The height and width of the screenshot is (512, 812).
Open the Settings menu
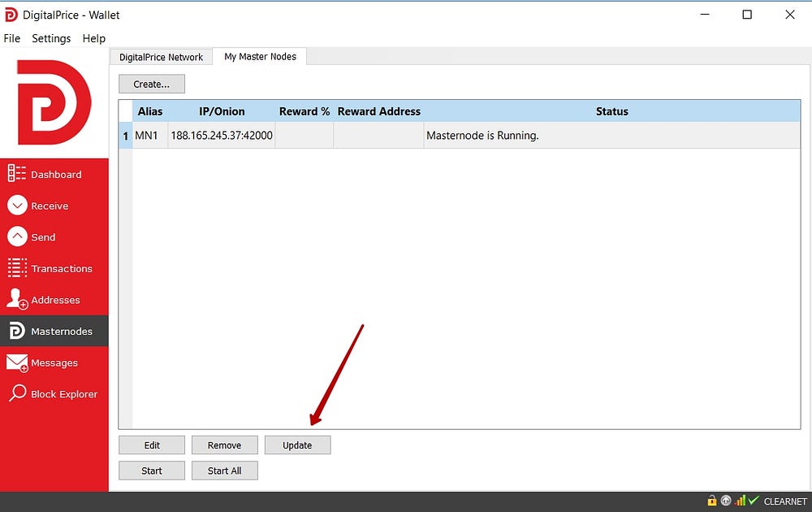(x=51, y=38)
